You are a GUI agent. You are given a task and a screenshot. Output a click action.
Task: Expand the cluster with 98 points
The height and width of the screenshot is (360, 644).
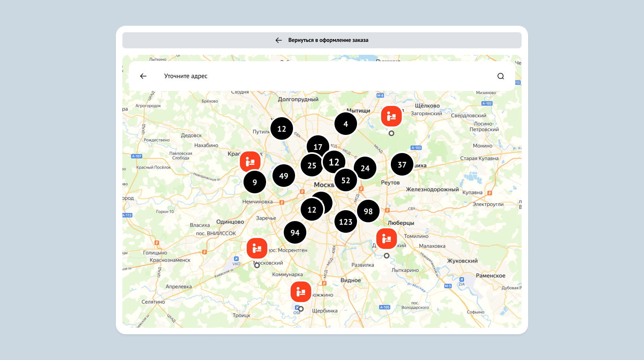(368, 211)
